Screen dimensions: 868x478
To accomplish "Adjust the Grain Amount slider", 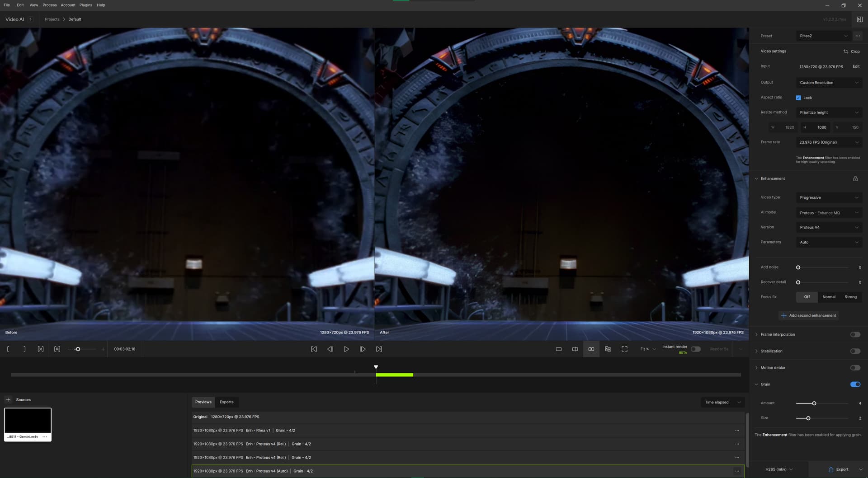I will [x=814, y=403].
